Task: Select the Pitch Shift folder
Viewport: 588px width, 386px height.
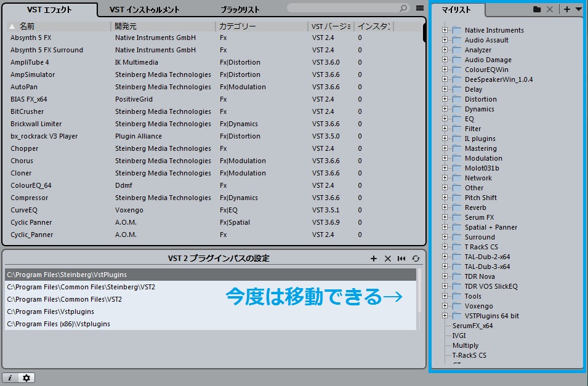Action: 481,198
